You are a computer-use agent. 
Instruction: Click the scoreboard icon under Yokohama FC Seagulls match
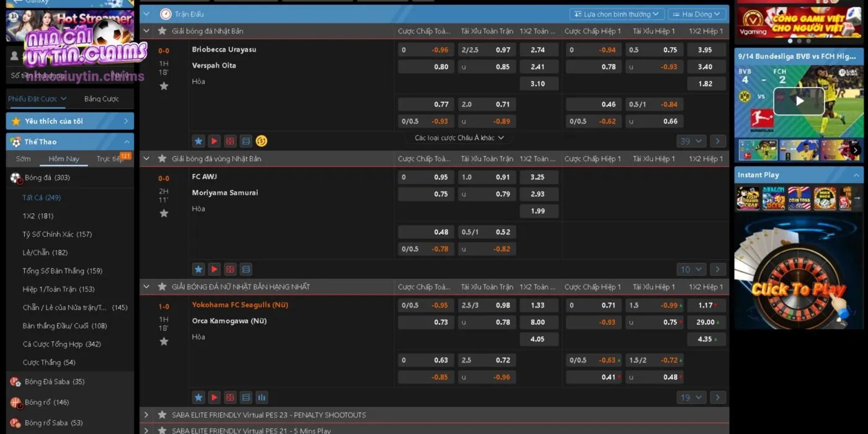(x=246, y=397)
